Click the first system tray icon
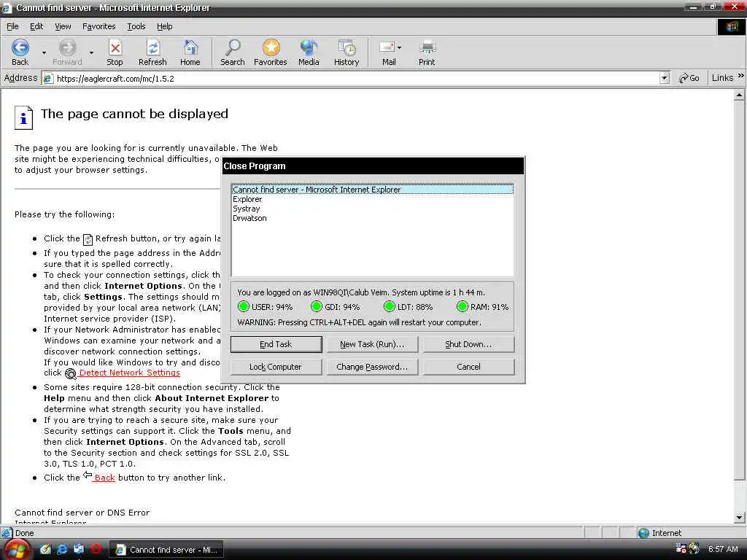 coord(681,548)
